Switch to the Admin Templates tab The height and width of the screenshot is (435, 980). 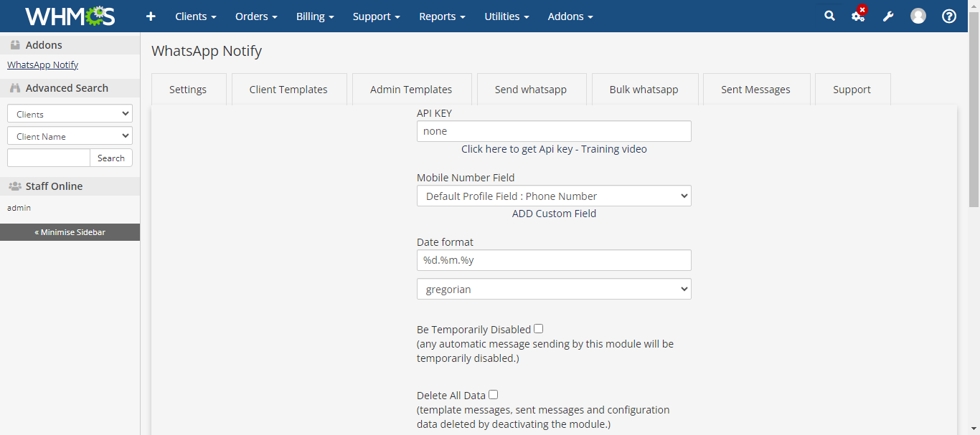point(411,90)
